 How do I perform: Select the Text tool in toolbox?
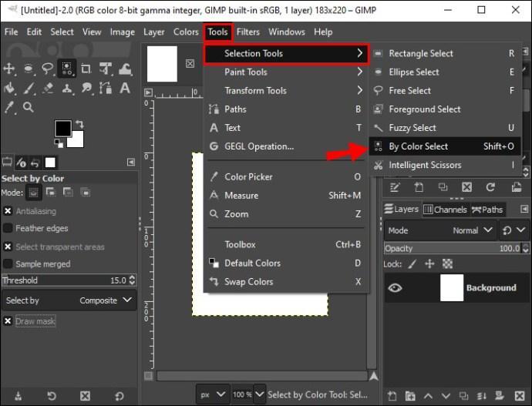(x=125, y=88)
